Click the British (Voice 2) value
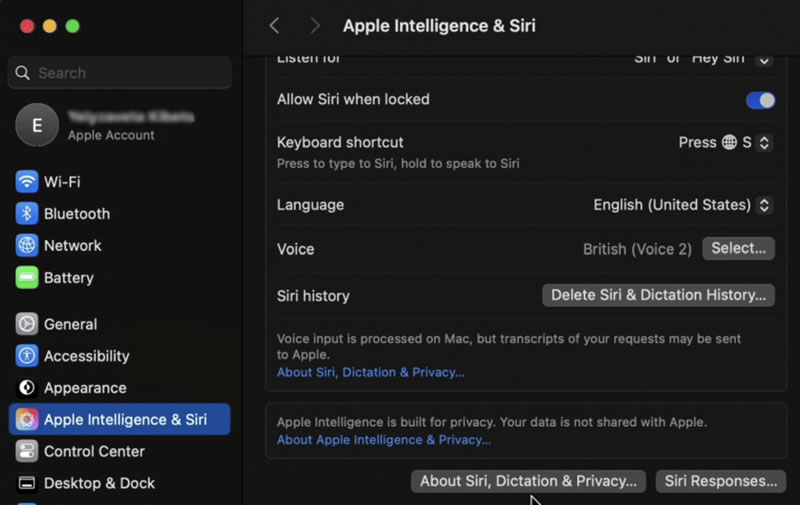This screenshot has width=800, height=505. coord(637,249)
